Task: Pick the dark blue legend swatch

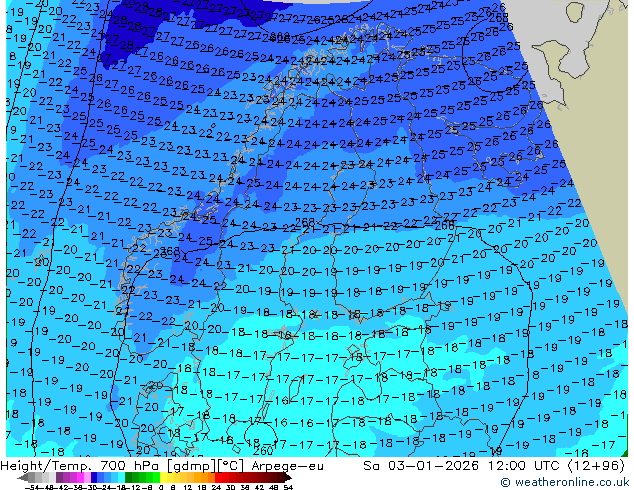Action: pos(94,478)
